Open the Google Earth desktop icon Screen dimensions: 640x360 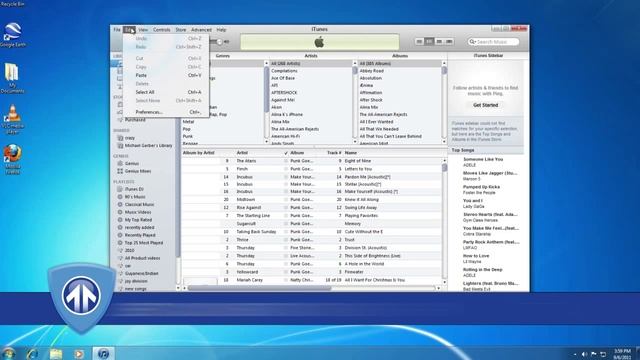tap(13, 33)
